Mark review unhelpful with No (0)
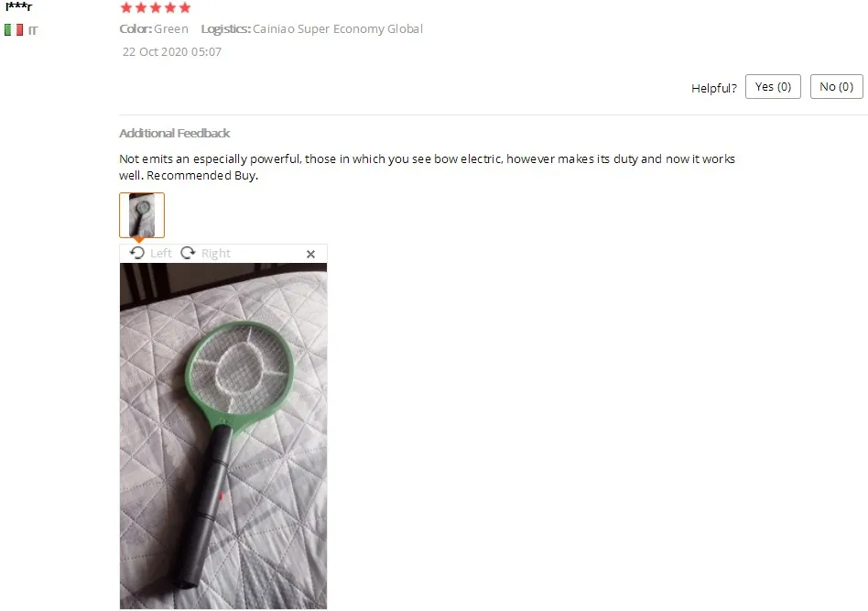 [x=837, y=86]
